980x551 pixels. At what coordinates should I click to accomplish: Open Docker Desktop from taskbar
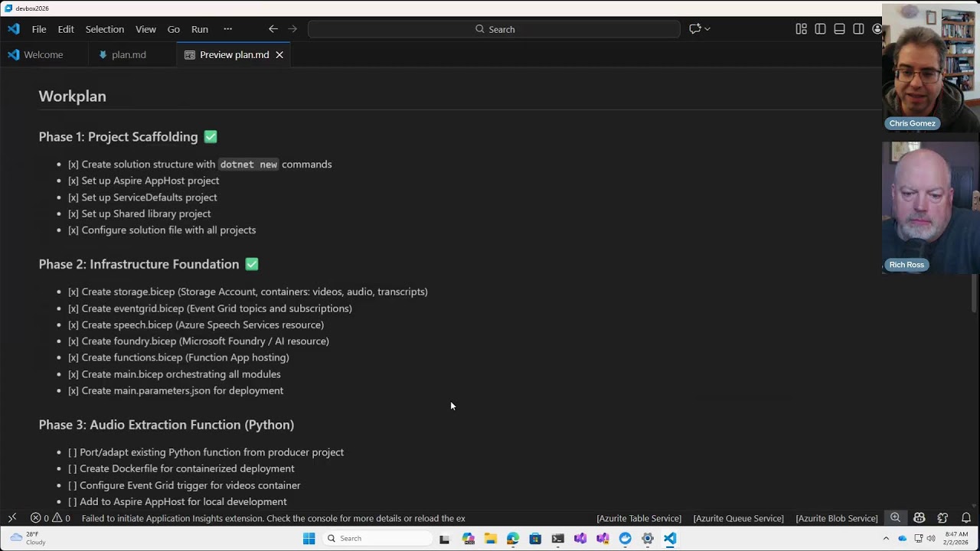[625, 539]
